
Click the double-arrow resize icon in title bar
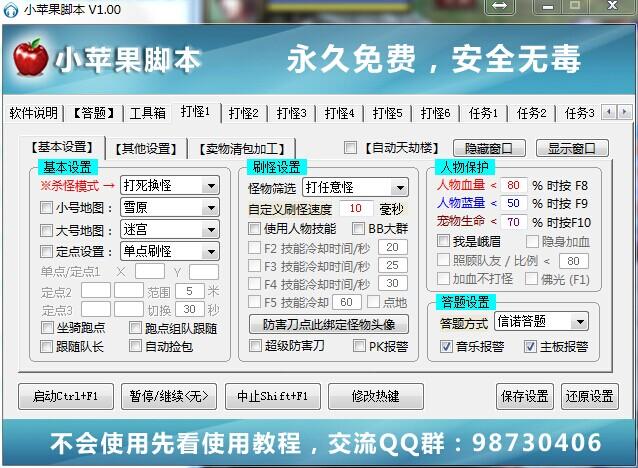click(x=499, y=6)
